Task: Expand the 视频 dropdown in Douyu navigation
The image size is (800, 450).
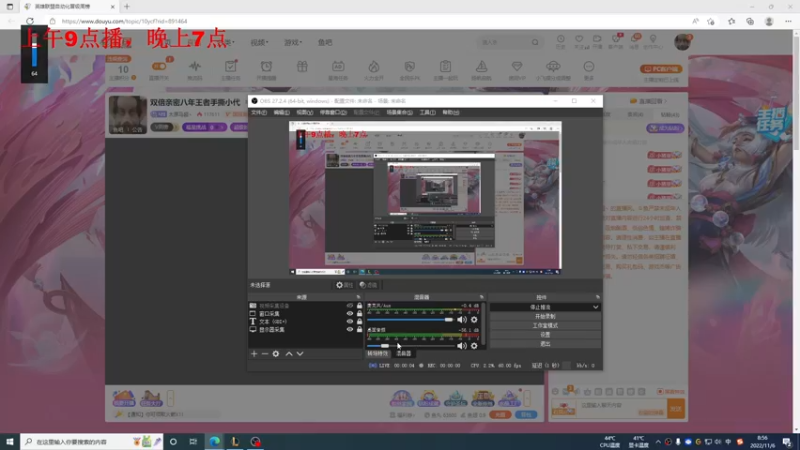Action: (x=259, y=42)
